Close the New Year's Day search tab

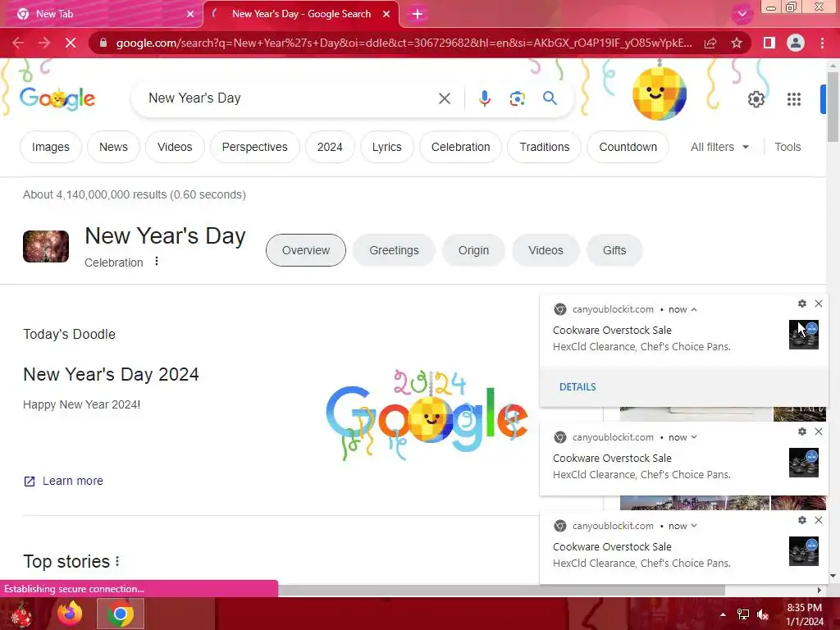tap(386, 14)
